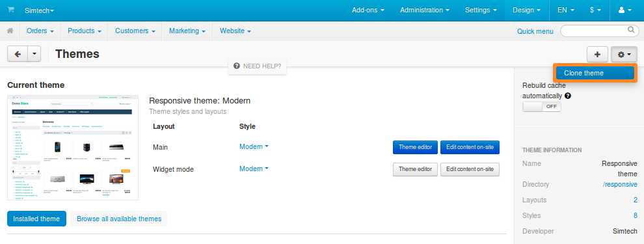Click the back arrow button
The image size is (644, 244).
pyautogui.click(x=18, y=54)
